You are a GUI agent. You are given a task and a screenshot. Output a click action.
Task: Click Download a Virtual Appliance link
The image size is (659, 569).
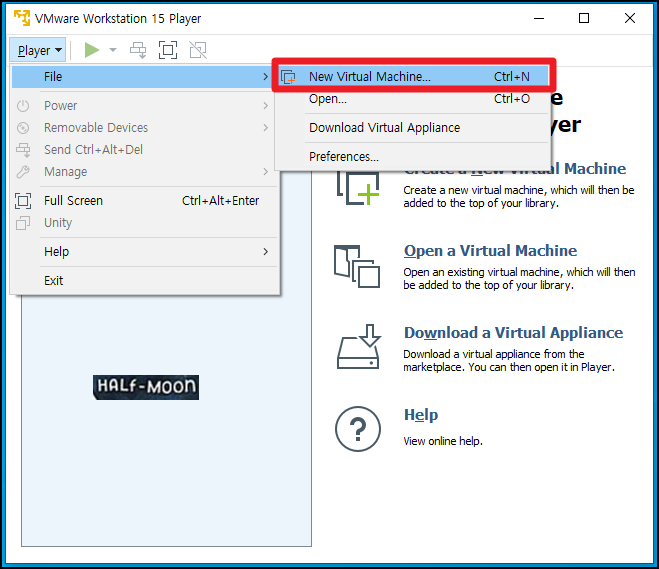[513, 333]
